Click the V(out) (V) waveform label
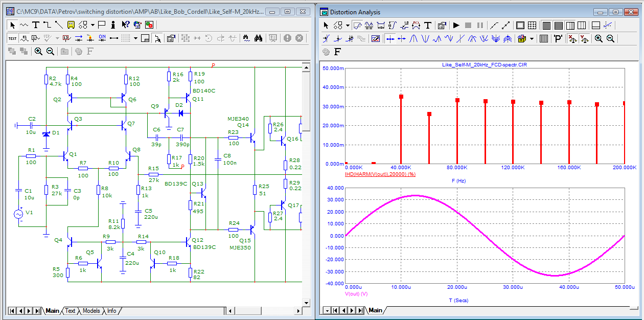The image size is (644, 320). [357, 294]
